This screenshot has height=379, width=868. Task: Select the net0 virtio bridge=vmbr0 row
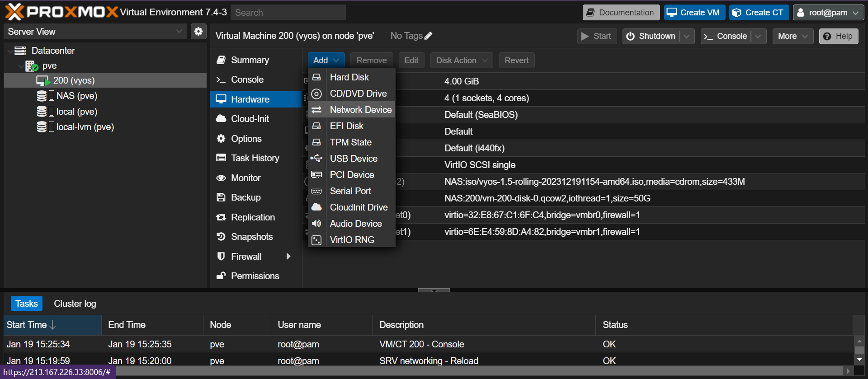583,215
